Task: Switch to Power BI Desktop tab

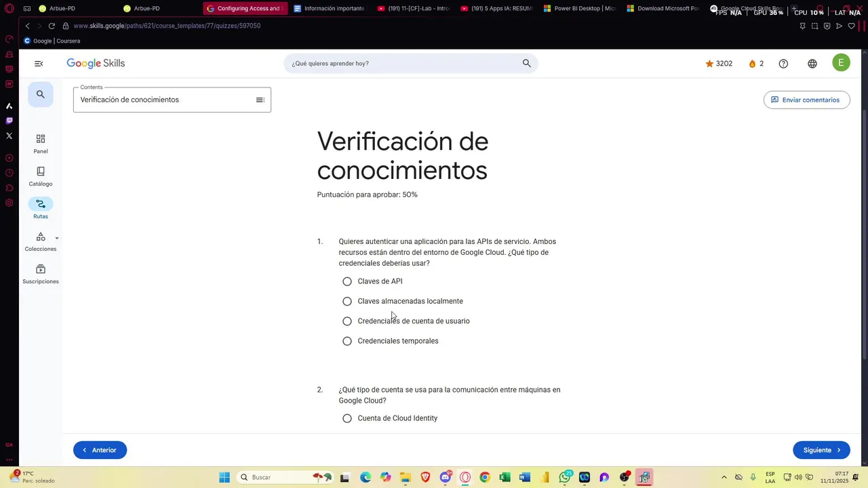Action: pos(580,9)
